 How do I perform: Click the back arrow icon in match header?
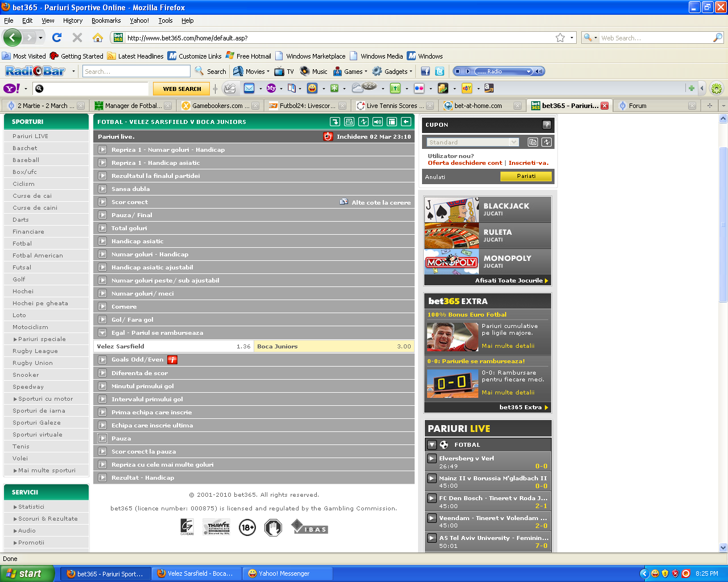click(406, 122)
